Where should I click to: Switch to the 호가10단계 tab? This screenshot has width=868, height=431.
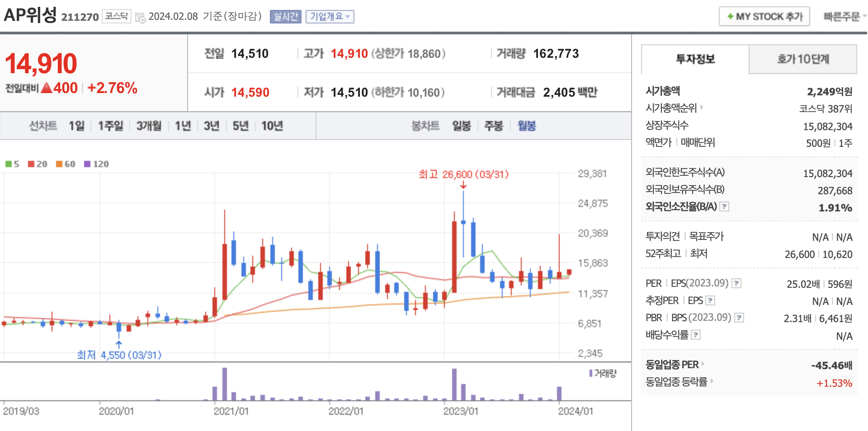point(803,59)
